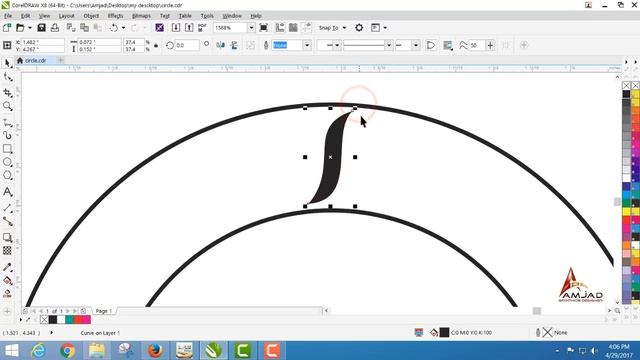
Task: Pick the teal swatch in document palette
Action: [x=69, y=320]
